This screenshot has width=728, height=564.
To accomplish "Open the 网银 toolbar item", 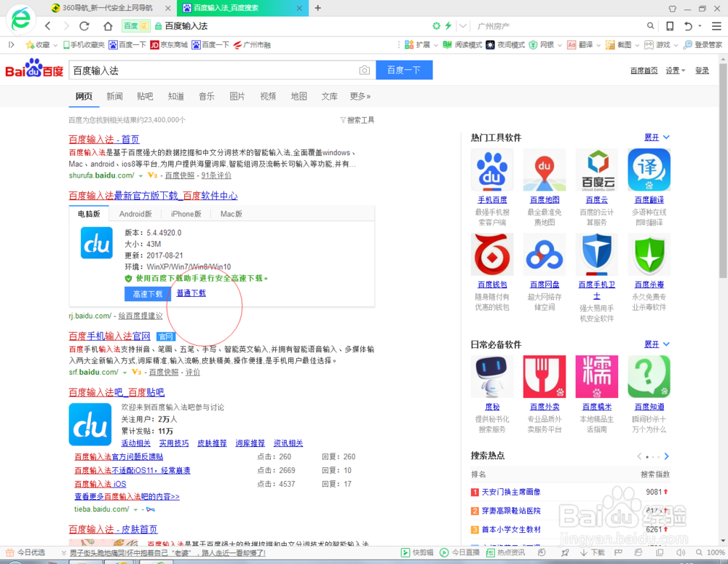I will pos(542,44).
